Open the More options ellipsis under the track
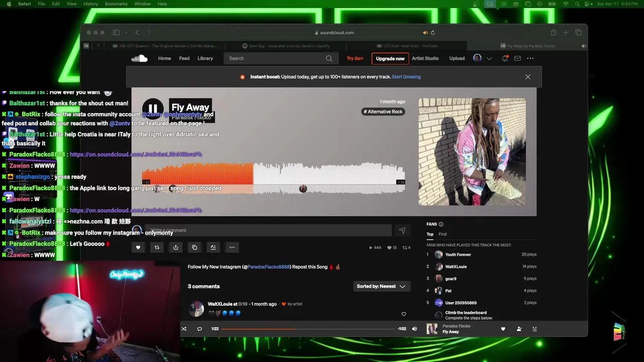The width and height of the screenshot is (644, 362). click(x=232, y=247)
